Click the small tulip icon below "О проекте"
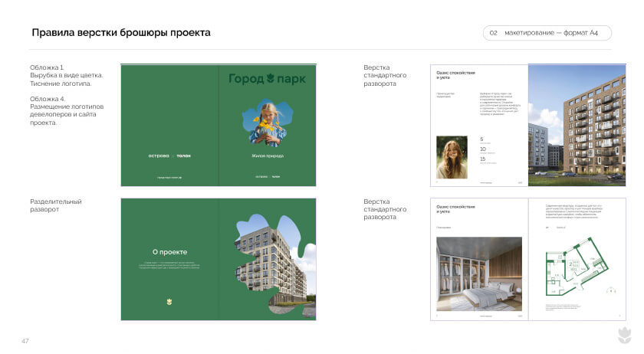This screenshot has height=354, width=644. pyautogui.click(x=169, y=302)
